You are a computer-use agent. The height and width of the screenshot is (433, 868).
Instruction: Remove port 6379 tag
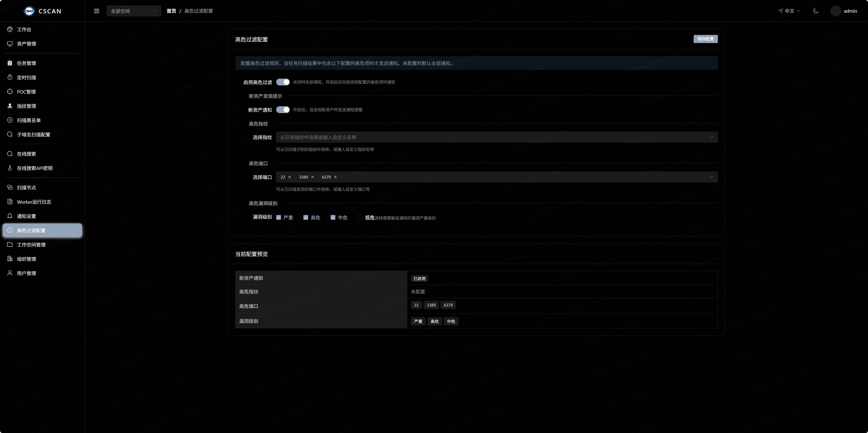point(335,177)
